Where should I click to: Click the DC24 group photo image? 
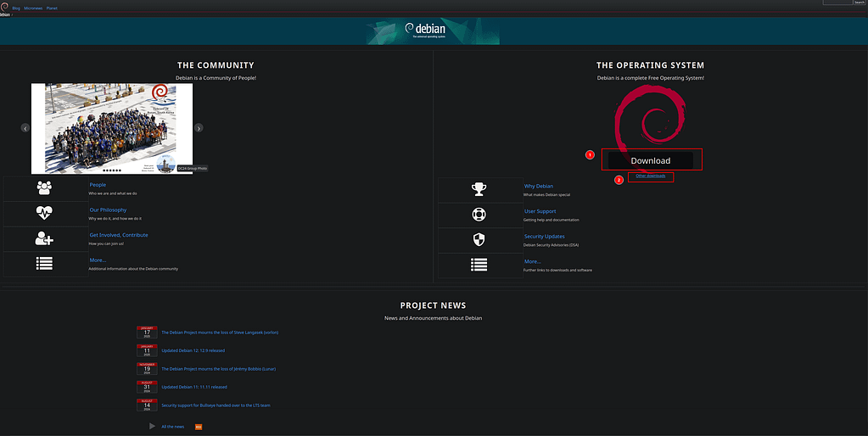point(111,128)
